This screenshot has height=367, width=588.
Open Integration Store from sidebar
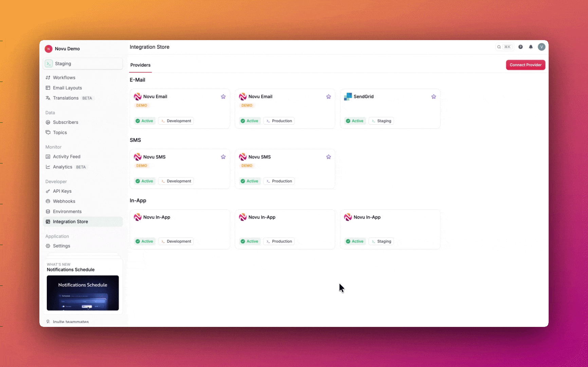pos(70,222)
